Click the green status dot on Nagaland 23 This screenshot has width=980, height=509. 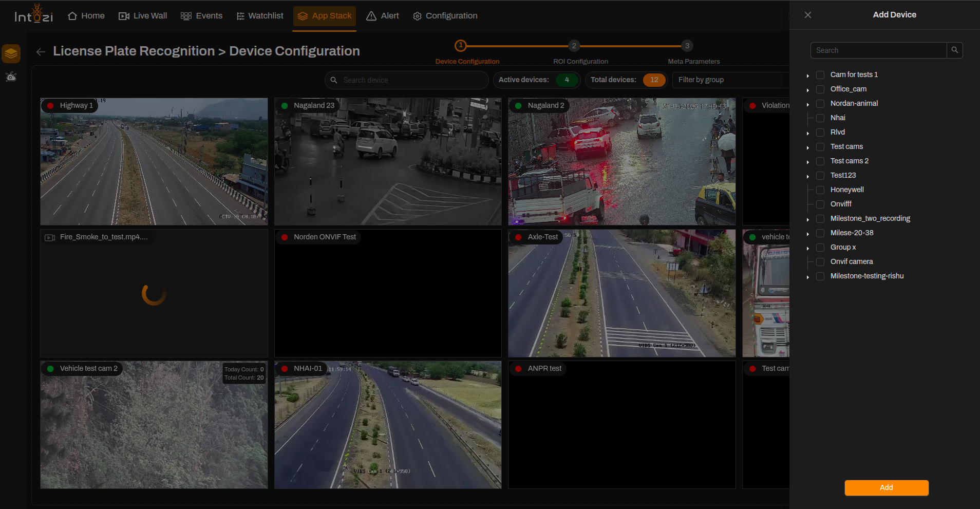click(x=285, y=106)
